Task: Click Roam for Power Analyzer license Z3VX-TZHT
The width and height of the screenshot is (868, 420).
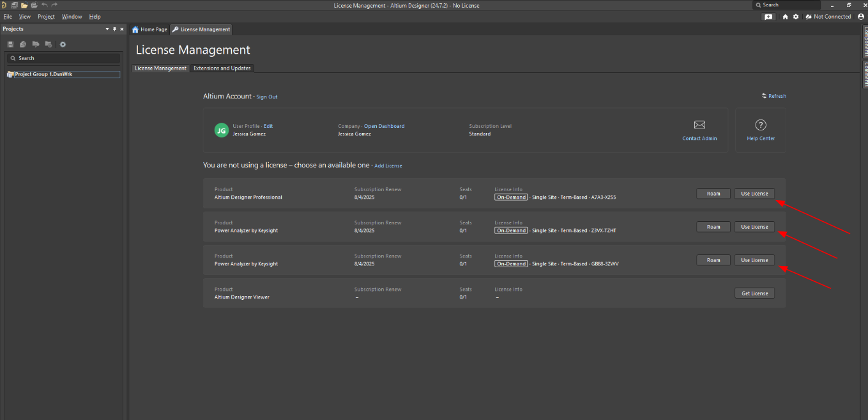Action: click(x=713, y=227)
